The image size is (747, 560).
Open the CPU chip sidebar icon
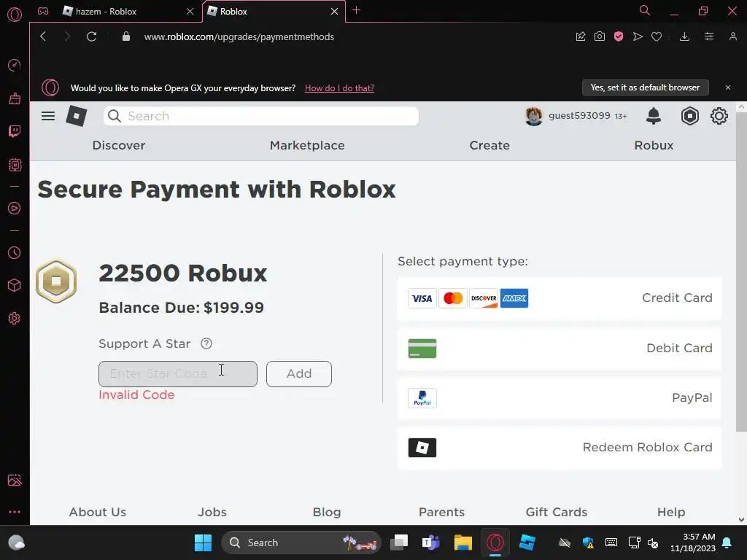tap(15, 165)
